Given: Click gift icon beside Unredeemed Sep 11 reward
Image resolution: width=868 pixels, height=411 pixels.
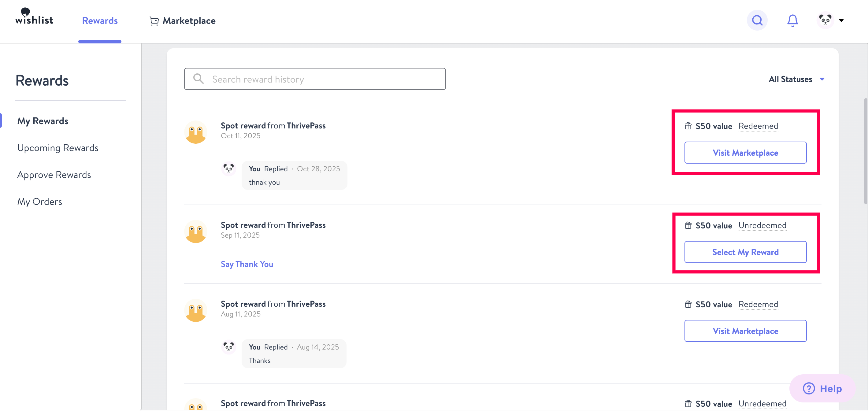Looking at the screenshot, I should point(688,225).
